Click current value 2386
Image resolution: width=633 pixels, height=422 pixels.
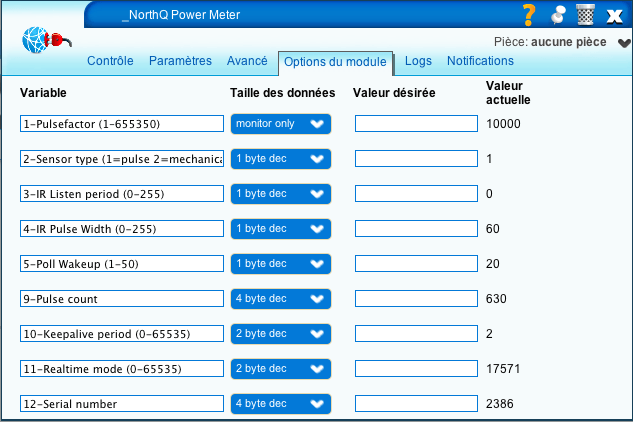500,404
